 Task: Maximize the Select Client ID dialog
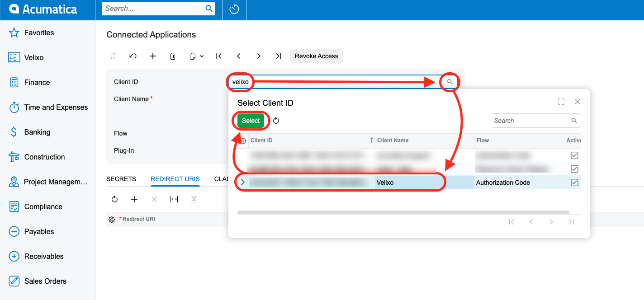point(561,102)
